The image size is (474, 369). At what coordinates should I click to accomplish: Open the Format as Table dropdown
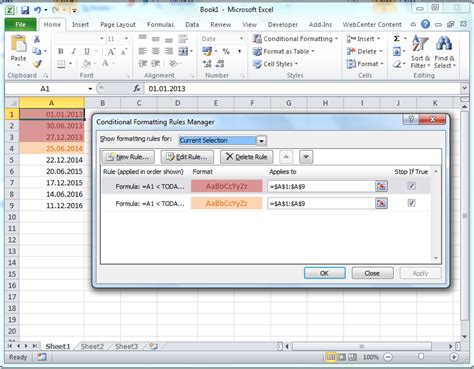pyautogui.click(x=283, y=51)
